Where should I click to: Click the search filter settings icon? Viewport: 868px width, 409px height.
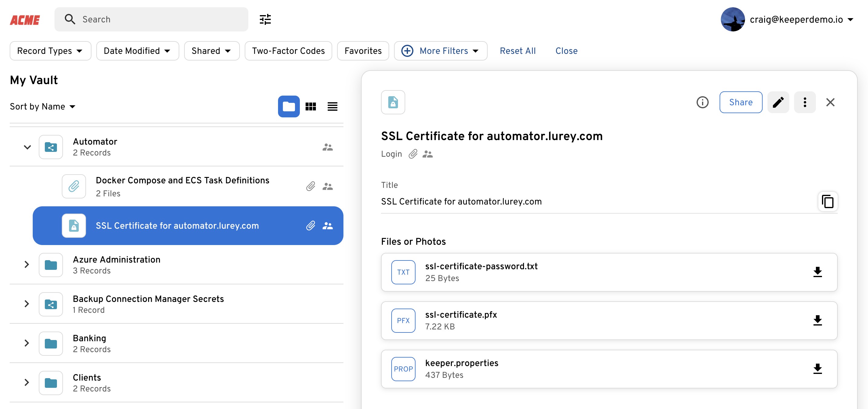pyautogui.click(x=265, y=20)
